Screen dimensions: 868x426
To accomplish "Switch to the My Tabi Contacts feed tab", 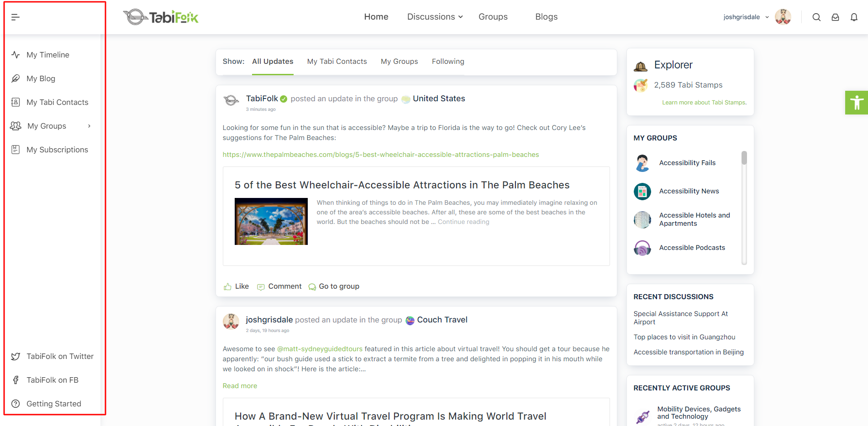I will (337, 62).
